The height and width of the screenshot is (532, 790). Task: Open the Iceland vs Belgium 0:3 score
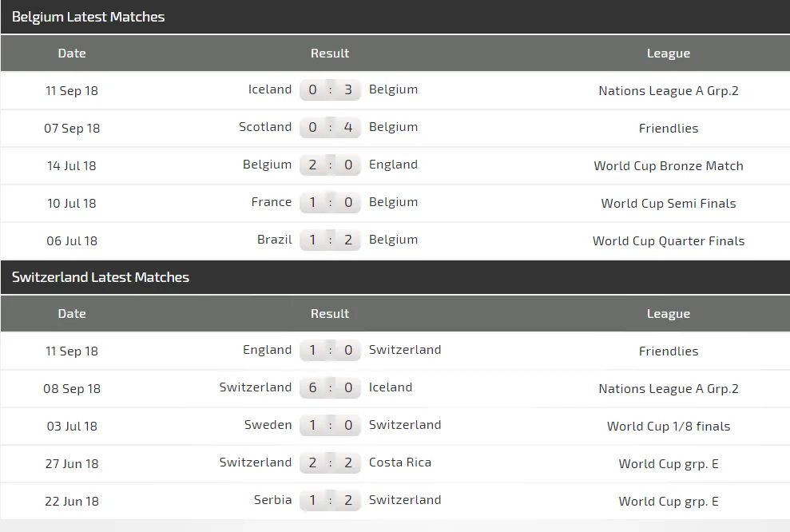click(x=330, y=89)
